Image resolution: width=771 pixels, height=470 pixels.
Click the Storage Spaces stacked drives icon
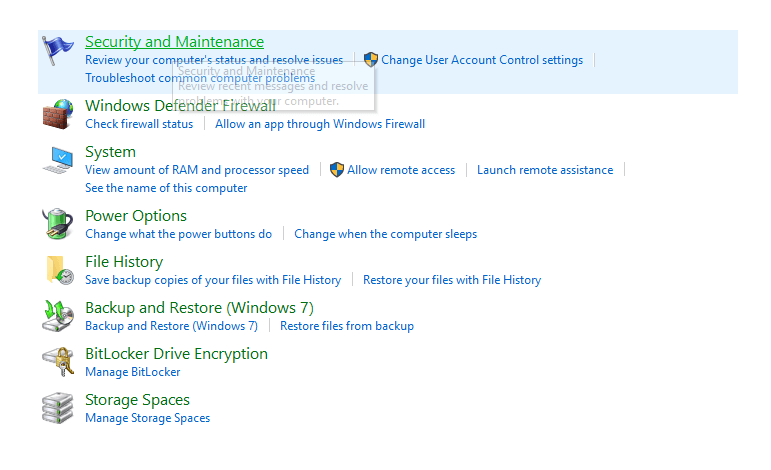coord(58,408)
